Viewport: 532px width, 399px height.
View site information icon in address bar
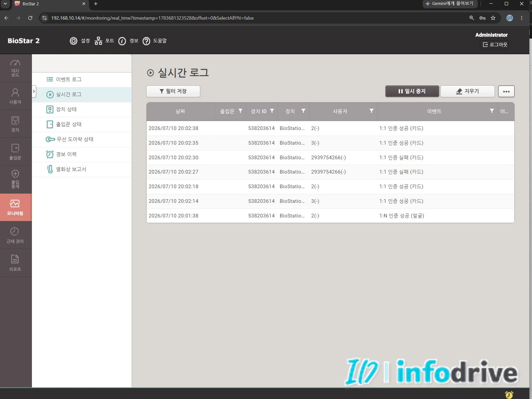45,18
